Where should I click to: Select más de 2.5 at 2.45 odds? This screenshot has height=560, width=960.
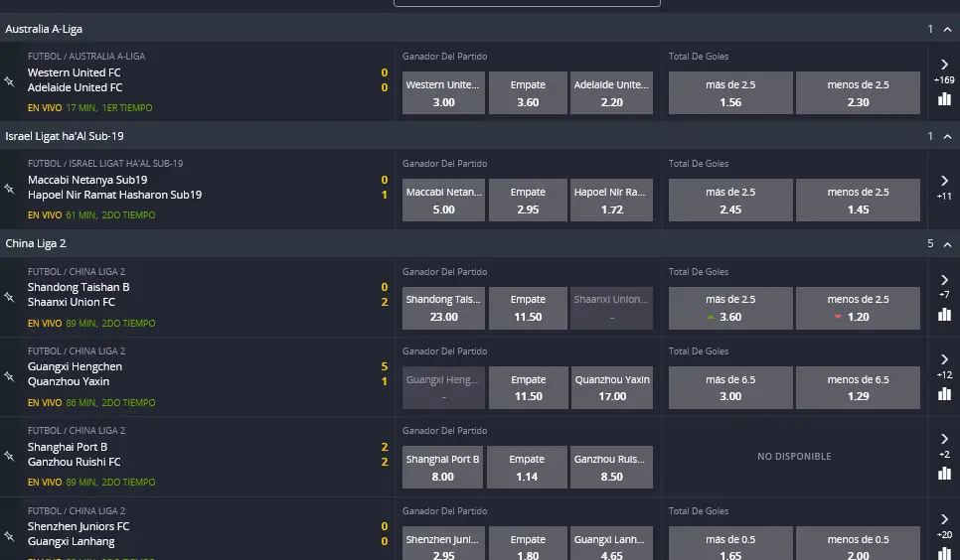(x=730, y=201)
